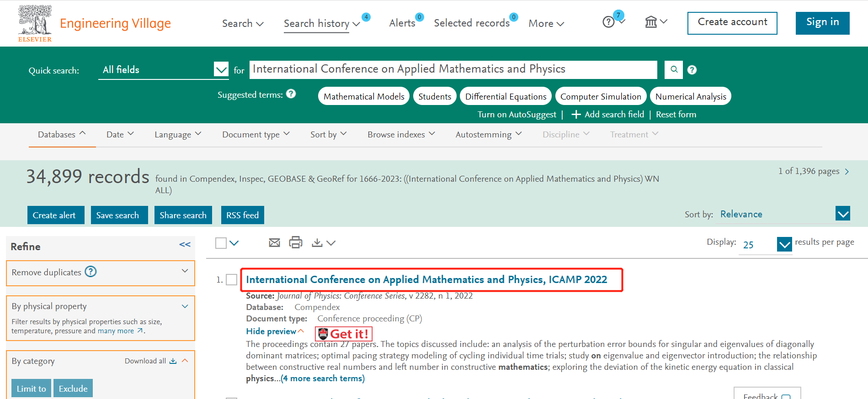
Task: Open the help menu with badge 7
Action: [613, 21]
